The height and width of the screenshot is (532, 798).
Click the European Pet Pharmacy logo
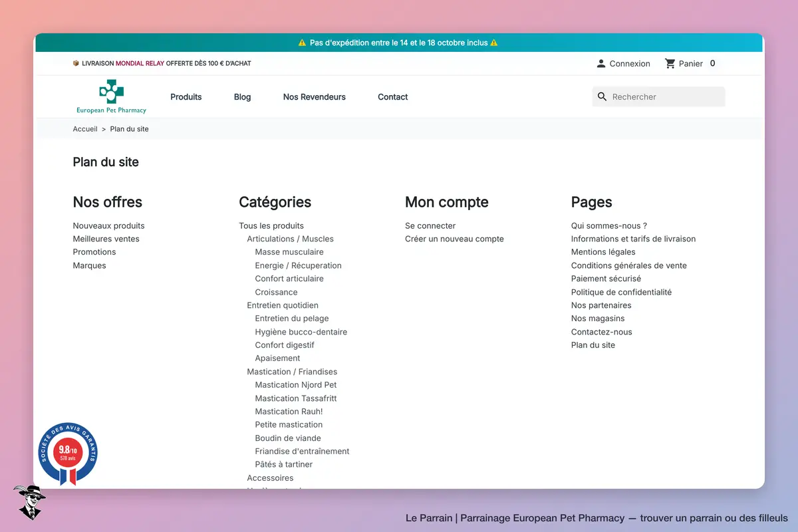pyautogui.click(x=111, y=96)
